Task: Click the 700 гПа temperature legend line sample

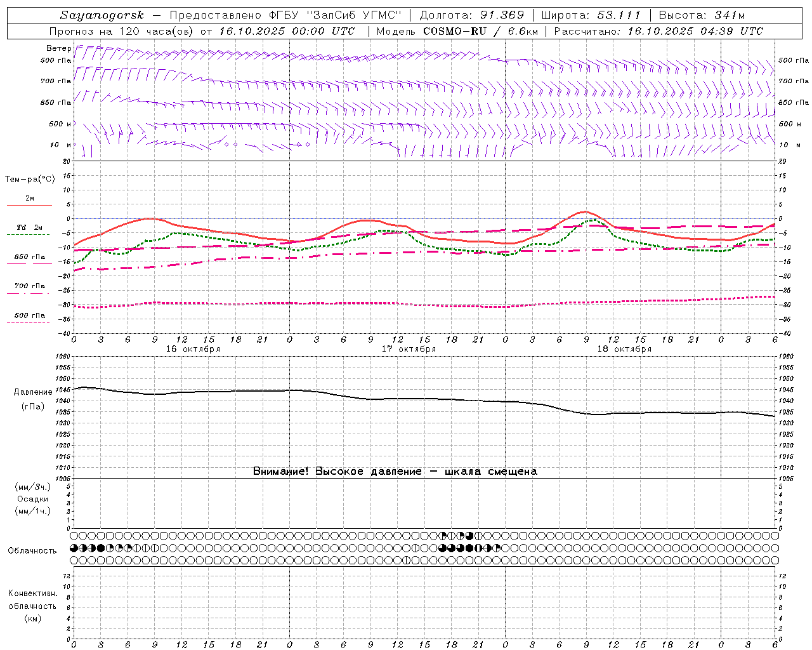Action: [29, 293]
